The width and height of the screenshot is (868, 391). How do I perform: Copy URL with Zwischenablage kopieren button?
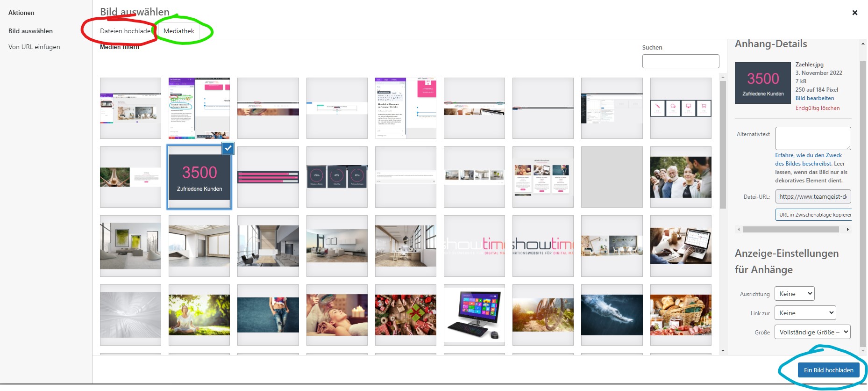[813, 215]
